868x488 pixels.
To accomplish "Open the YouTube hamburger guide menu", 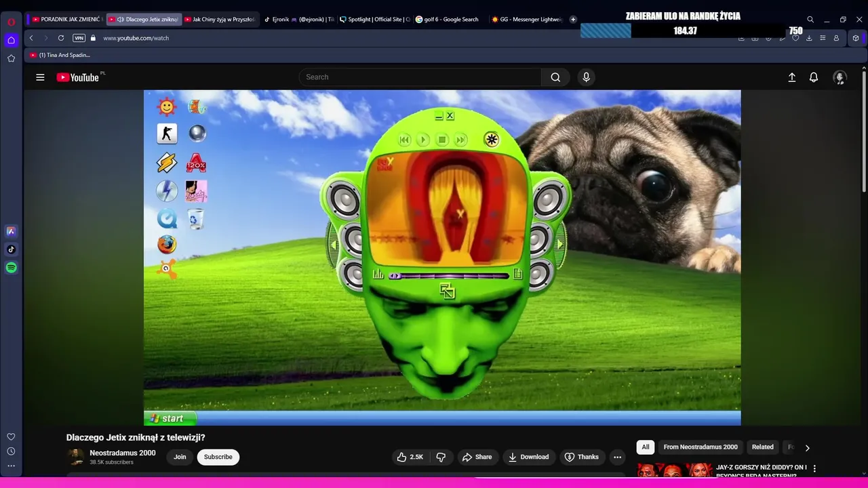I will click(x=40, y=77).
